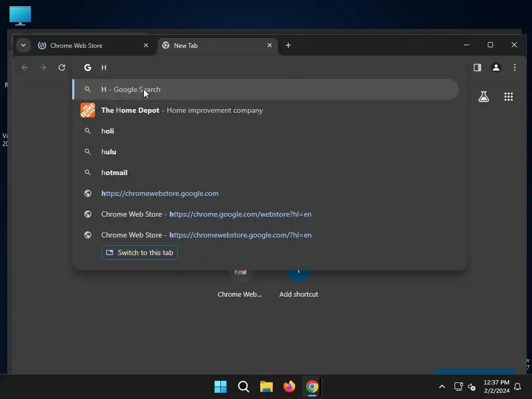
Task: Open the Google apps grid
Action: [x=508, y=97]
